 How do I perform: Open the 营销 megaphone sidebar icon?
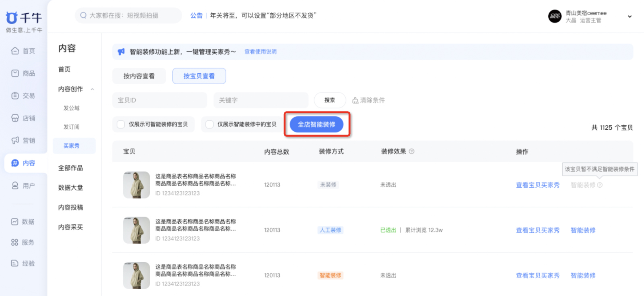[15, 140]
